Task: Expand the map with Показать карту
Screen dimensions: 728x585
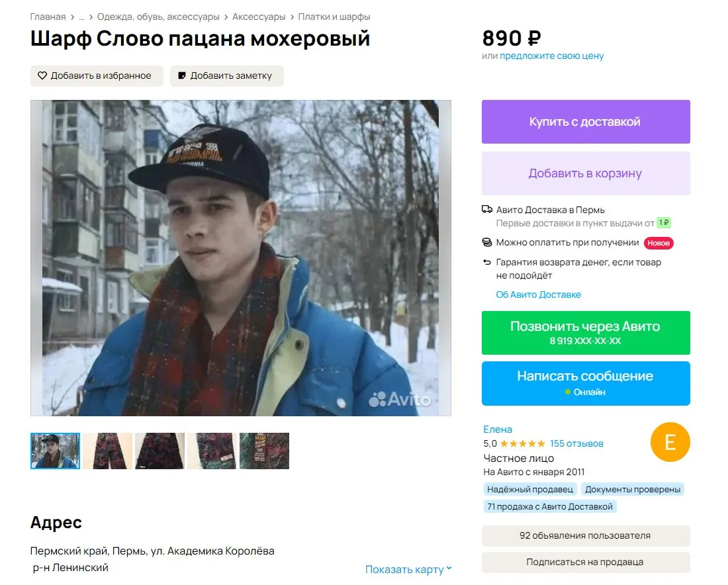Action: point(408,569)
